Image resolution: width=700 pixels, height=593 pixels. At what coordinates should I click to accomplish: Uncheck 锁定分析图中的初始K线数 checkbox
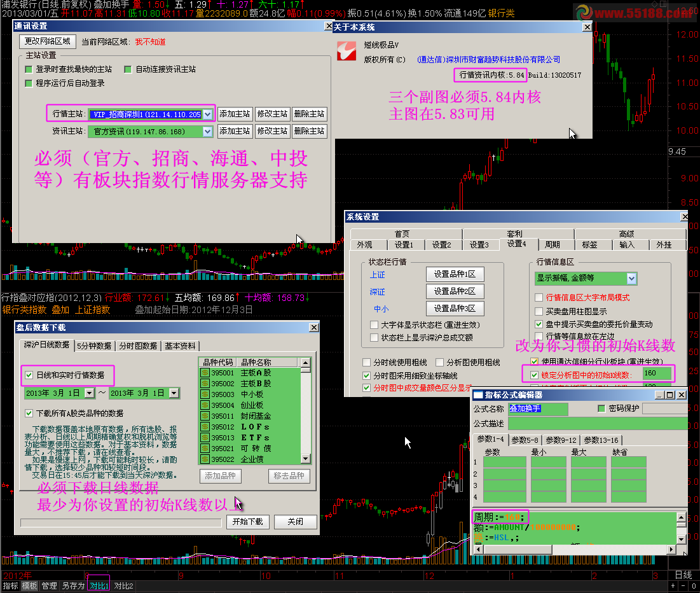[x=534, y=375]
